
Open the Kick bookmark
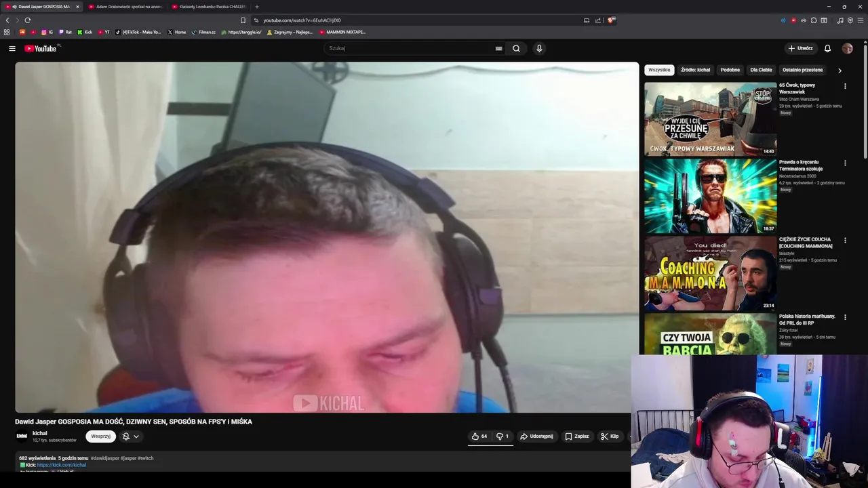point(85,32)
